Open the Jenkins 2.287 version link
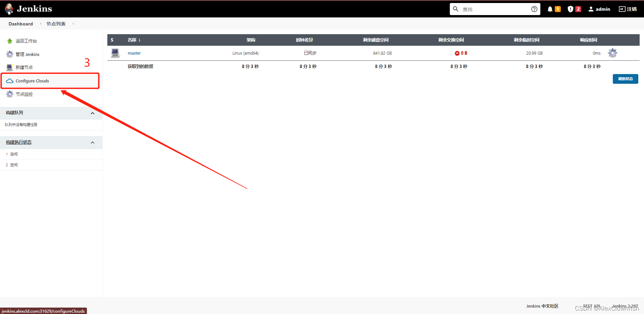 pos(625,306)
